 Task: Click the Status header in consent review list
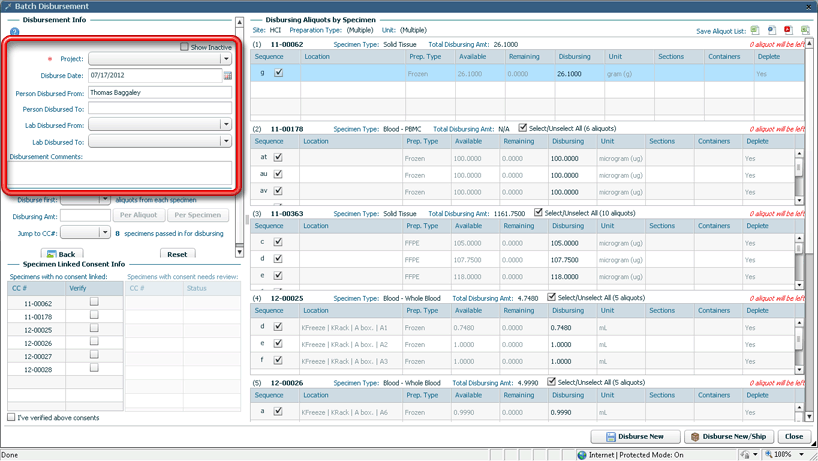[x=212, y=288]
